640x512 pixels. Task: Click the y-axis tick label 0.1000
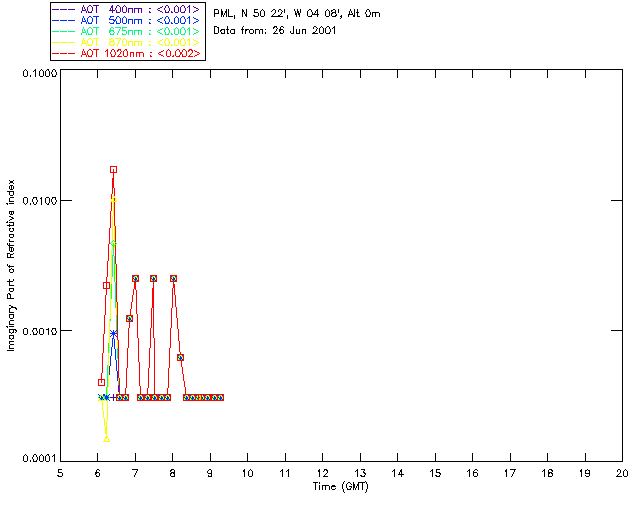(x=40, y=73)
